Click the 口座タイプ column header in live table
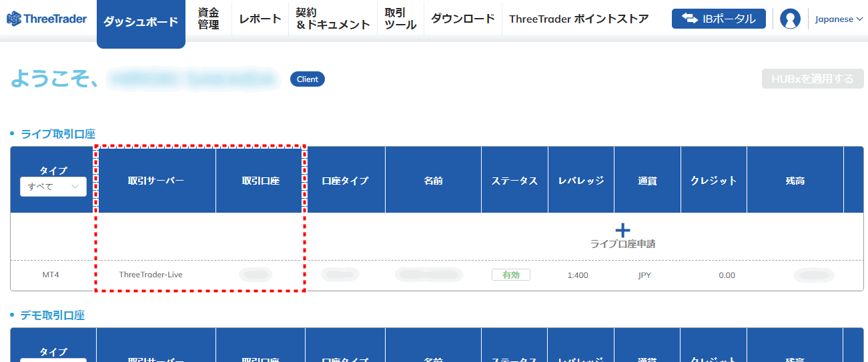Screen dimensions: 868x362 coord(345,181)
